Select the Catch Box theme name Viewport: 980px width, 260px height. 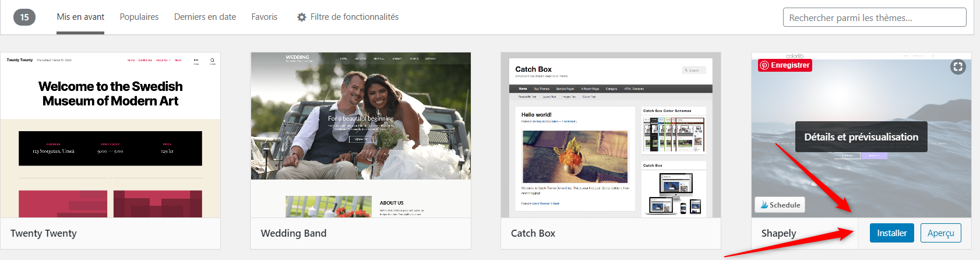tap(533, 233)
